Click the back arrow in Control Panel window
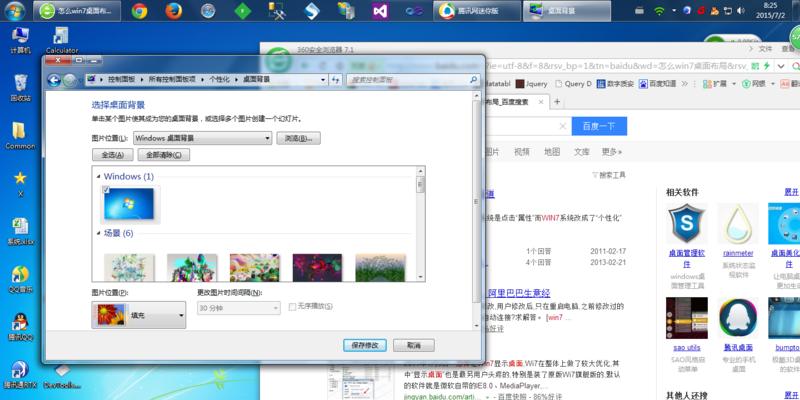Screen dimensions: 800x400 54,80
